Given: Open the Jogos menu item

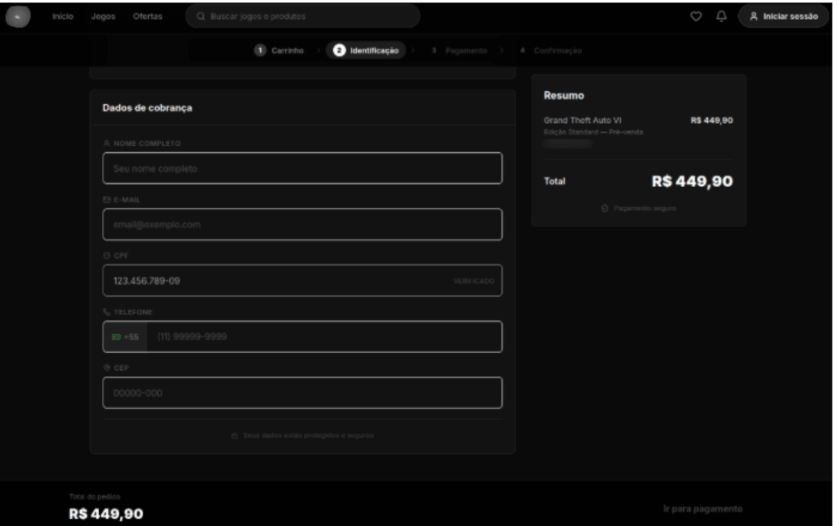Looking at the screenshot, I should coord(103,17).
